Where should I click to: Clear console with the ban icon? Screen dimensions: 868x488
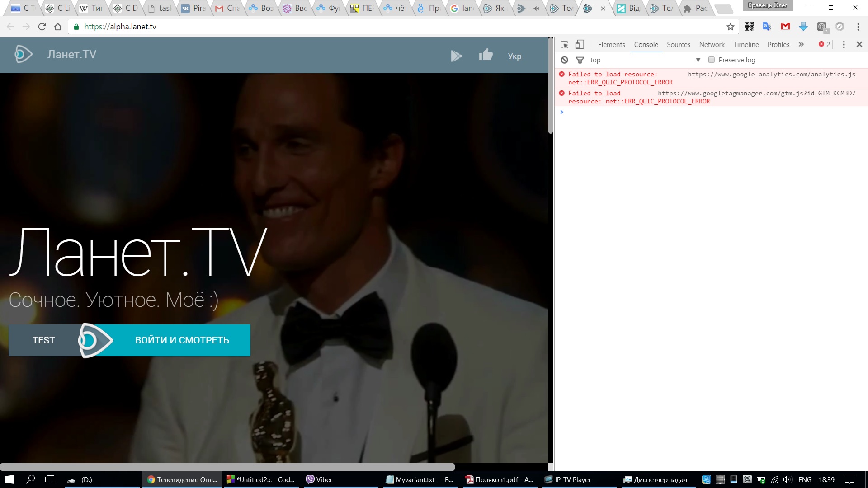[x=564, y=60]
